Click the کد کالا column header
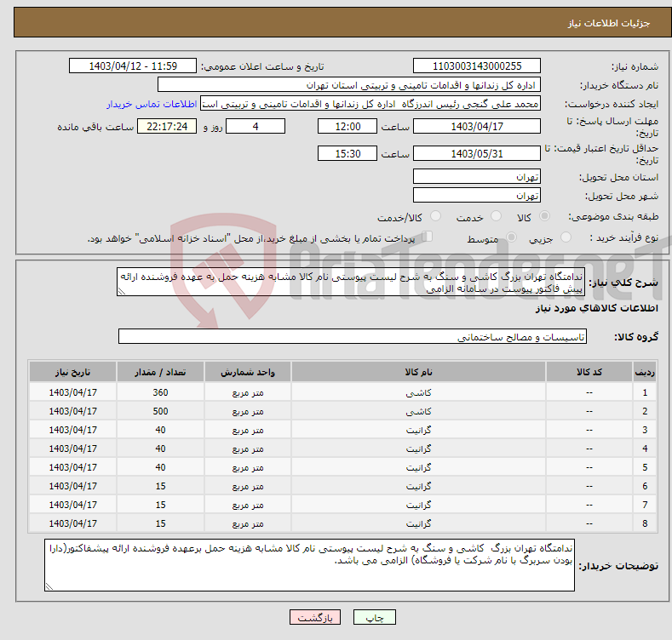This screenshot has width=672, height=640. click(589, 372)
